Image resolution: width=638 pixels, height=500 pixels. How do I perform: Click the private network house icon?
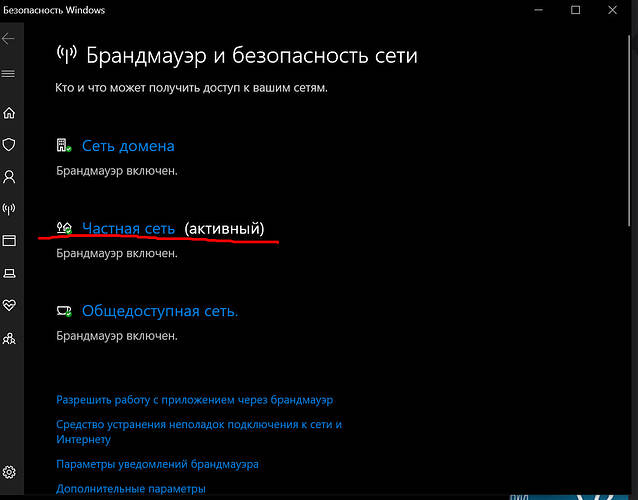coord(64,228)
